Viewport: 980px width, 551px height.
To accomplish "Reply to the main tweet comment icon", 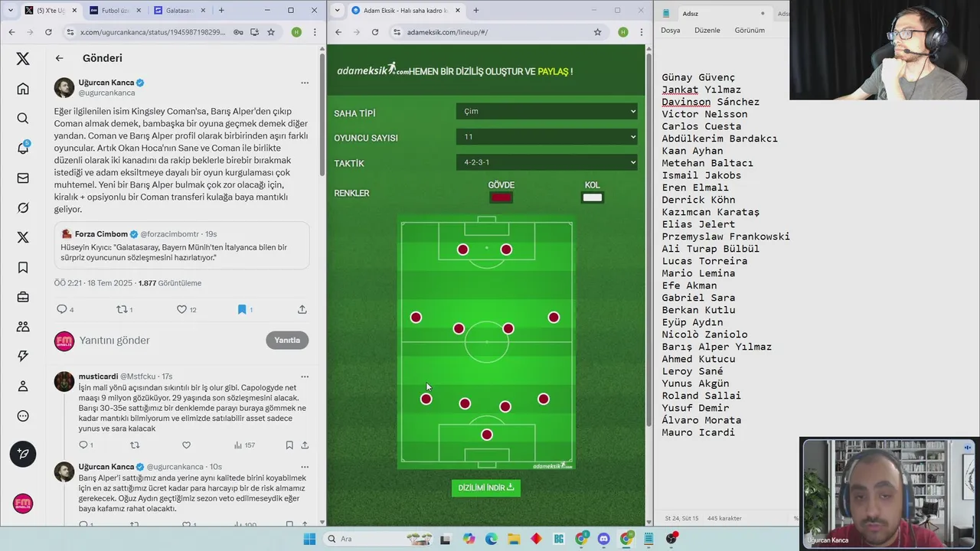I will (x=62, y=309).
